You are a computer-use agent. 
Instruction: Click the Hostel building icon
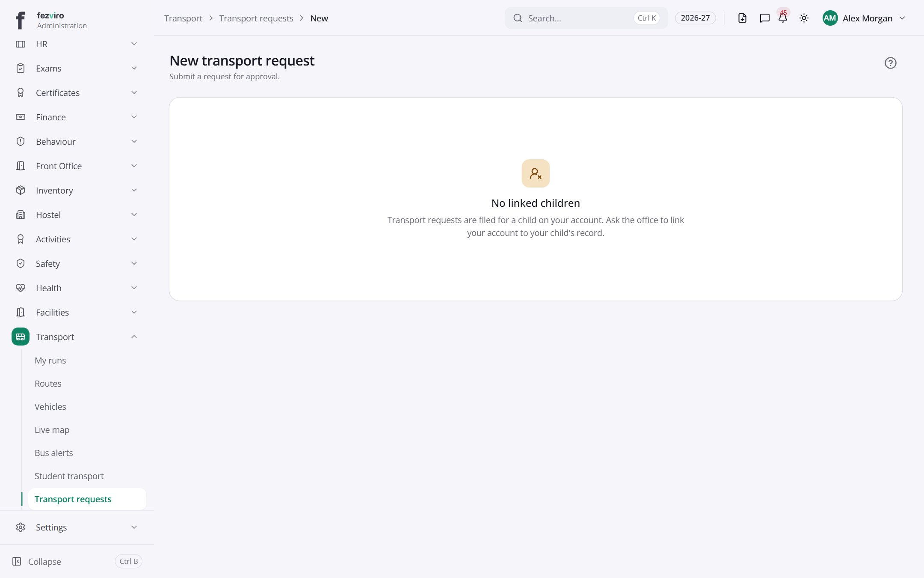[21, 215]
